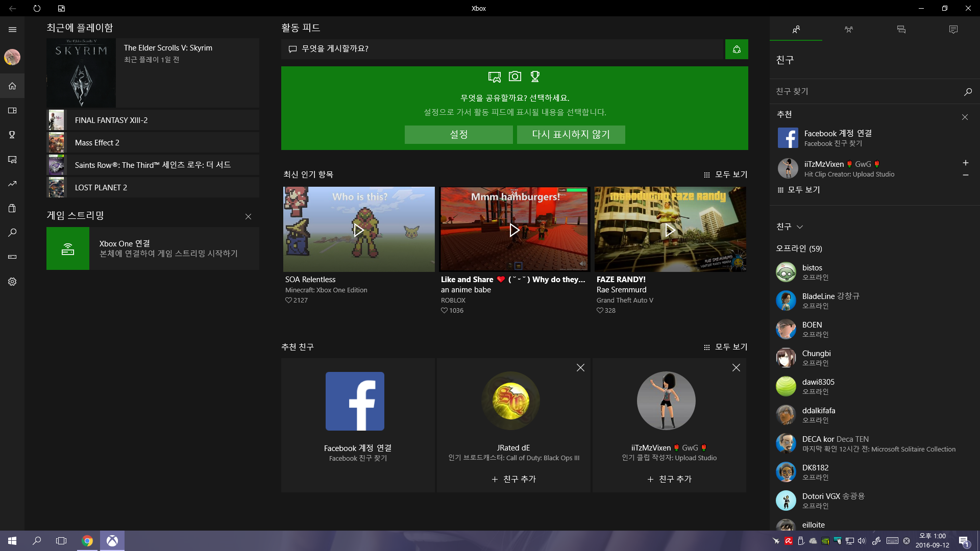This screenshot has height=551, width=980.
Task: Open the Achievements trophy icon in sidebar
Action: (x=12, y=135)
